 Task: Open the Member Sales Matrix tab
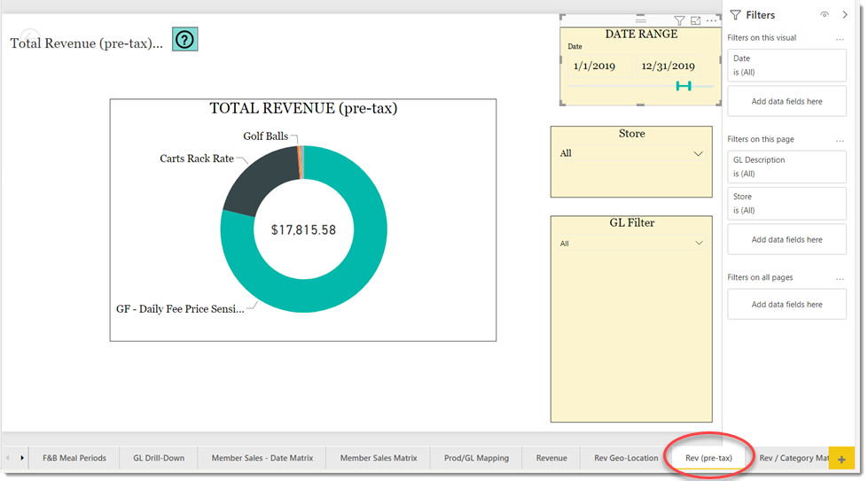[379, 458]
